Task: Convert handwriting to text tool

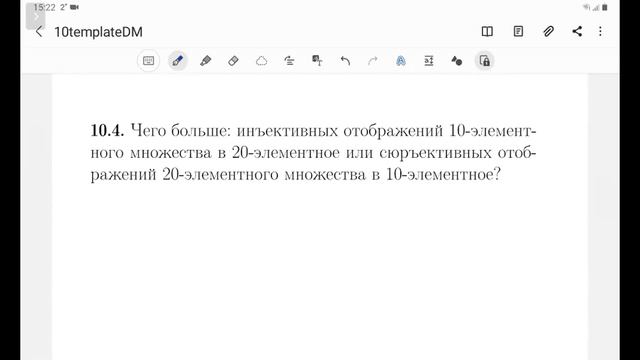Action: tap(317, 61)
